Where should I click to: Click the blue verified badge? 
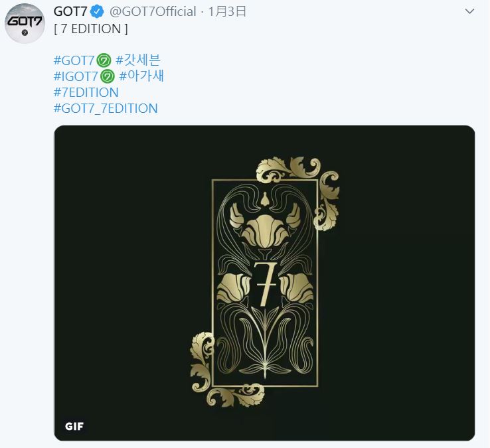(97, 12)
